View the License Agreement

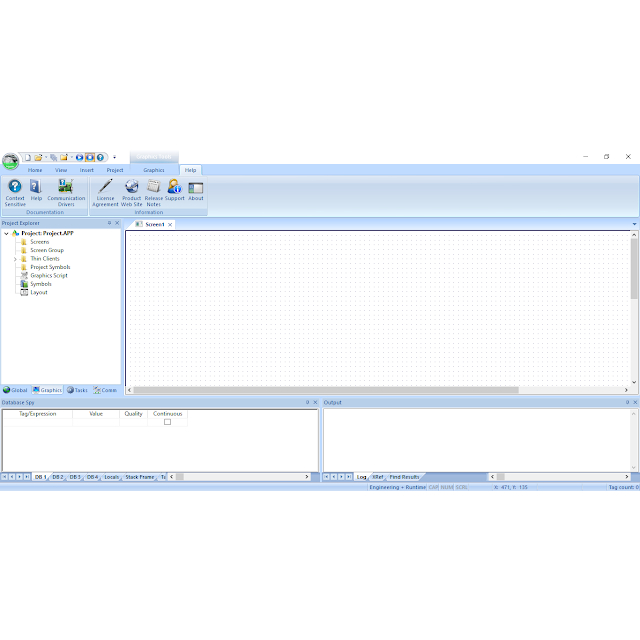pyautogui.click(x=105, y=193)
